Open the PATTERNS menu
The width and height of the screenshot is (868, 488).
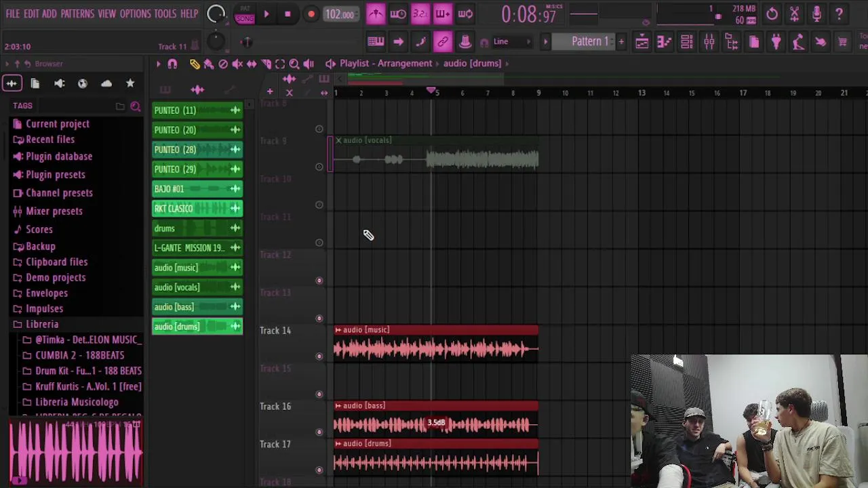[x=77, y=14]
